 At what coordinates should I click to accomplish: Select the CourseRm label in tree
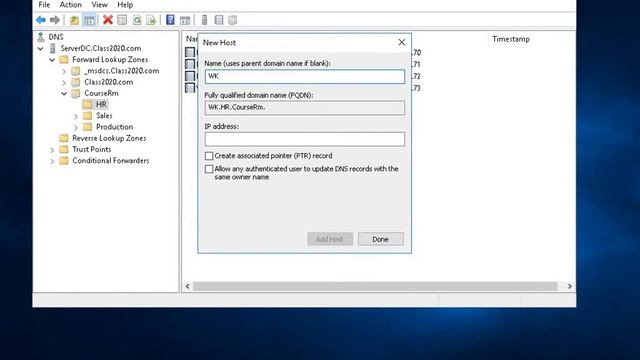(x=101, y=93)
